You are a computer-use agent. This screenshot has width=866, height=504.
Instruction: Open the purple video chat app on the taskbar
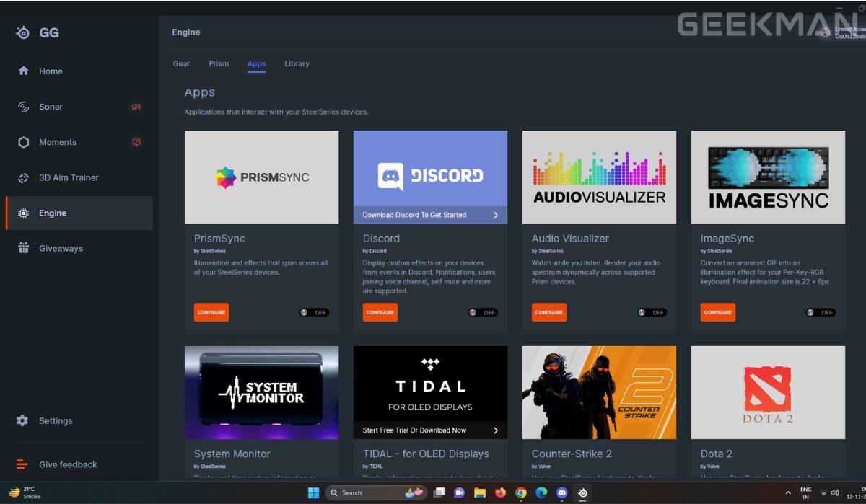(x=458, y=493)
